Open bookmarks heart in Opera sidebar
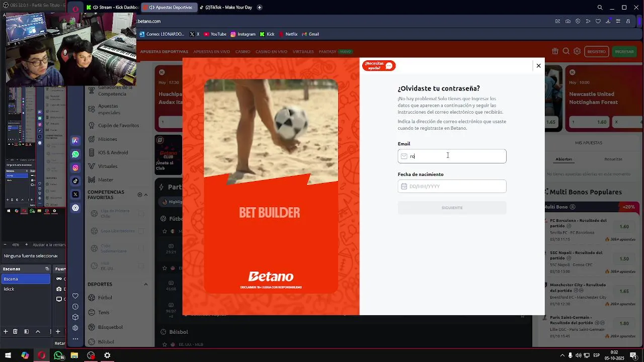 tap(75, 296)
